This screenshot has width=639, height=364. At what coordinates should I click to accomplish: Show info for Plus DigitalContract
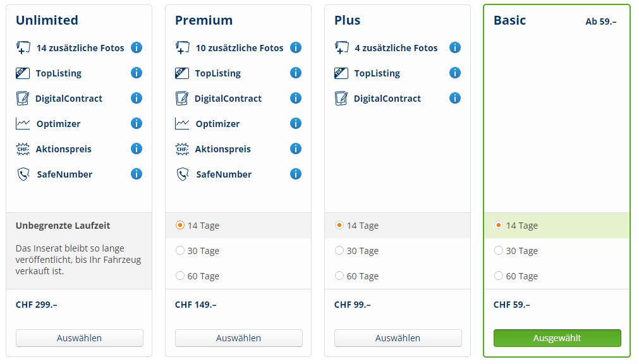(455, 98)
